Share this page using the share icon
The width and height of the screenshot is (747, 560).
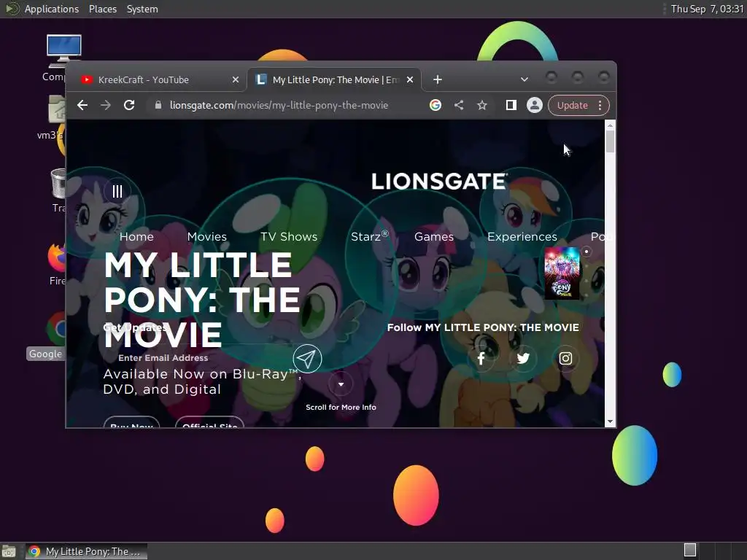459,105
